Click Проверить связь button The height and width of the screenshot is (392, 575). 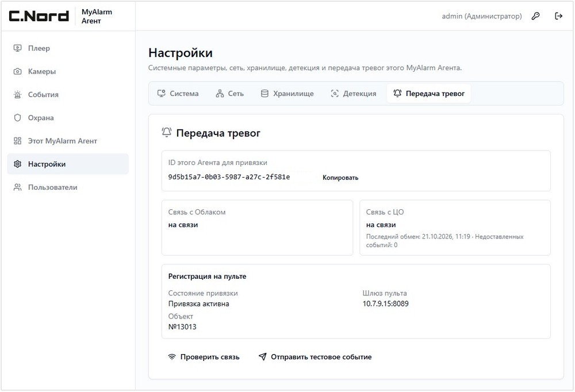pos(204,357)
